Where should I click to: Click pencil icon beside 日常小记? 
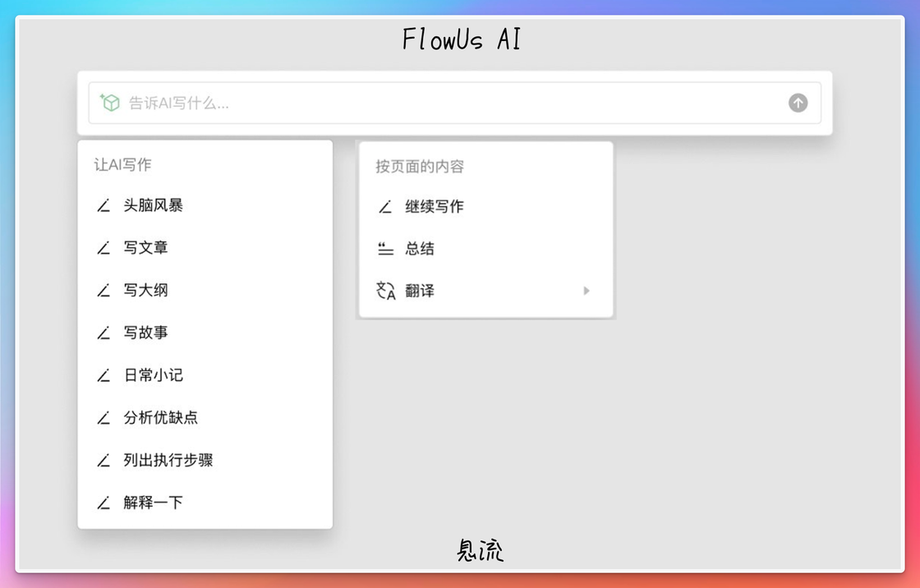103,375
